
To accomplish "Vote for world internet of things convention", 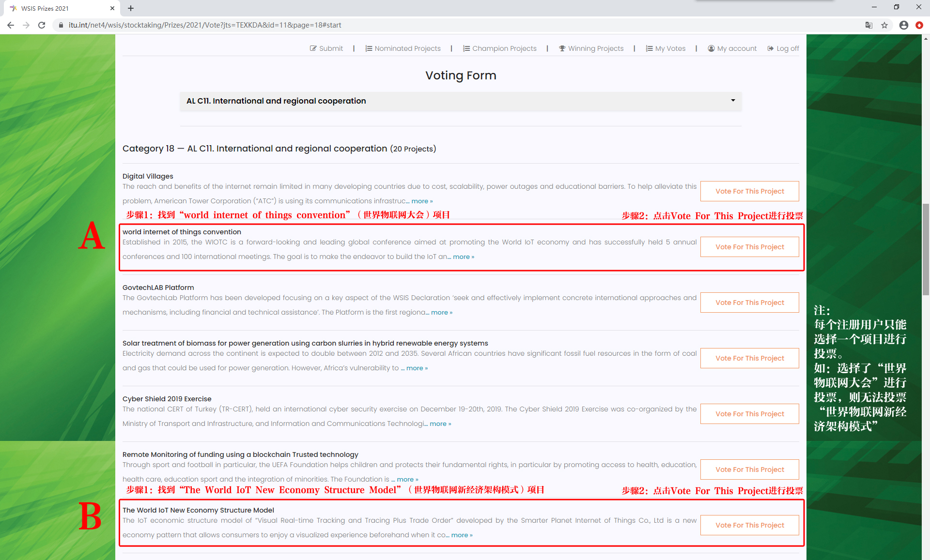I will coord(749,247).
